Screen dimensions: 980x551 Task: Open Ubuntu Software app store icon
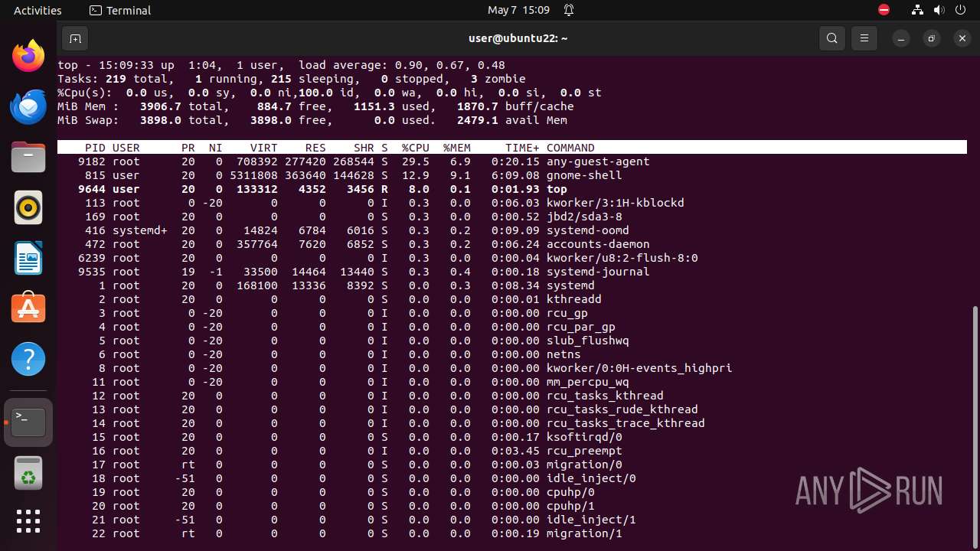pyautogui.click(x=28, y=308)
